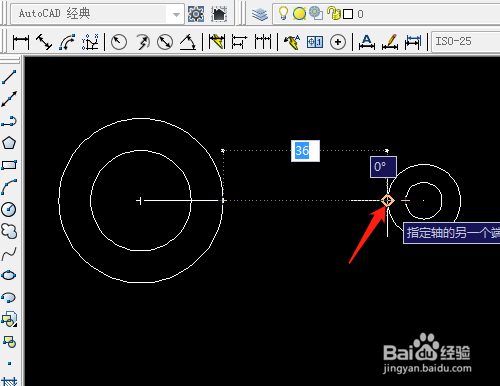Click the layer 0 white color swatch
This screenshot has width=500, height=386.
(x=348, y=14)
